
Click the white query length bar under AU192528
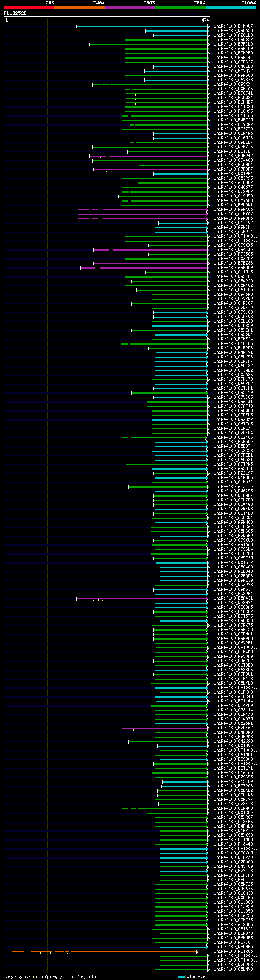(x=107, y=17)
